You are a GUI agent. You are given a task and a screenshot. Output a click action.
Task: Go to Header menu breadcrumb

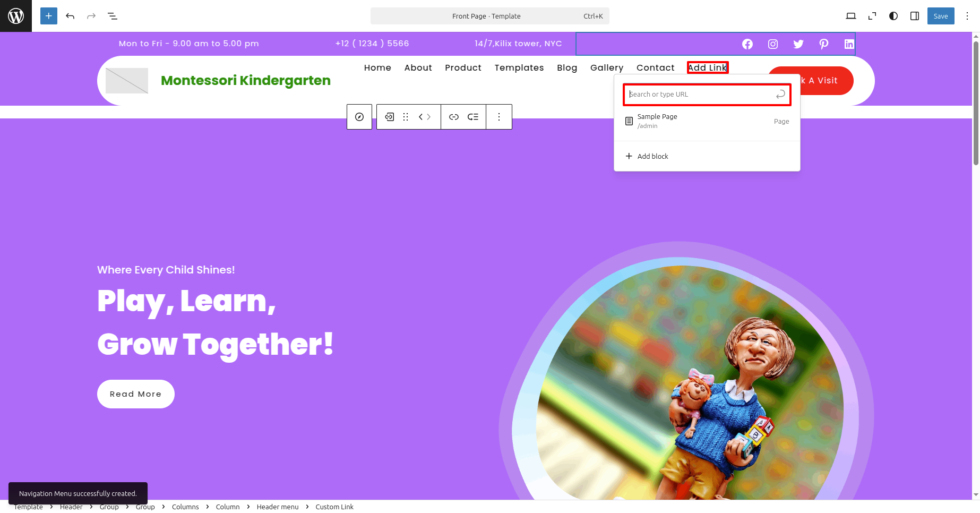(x=278, y=507)
